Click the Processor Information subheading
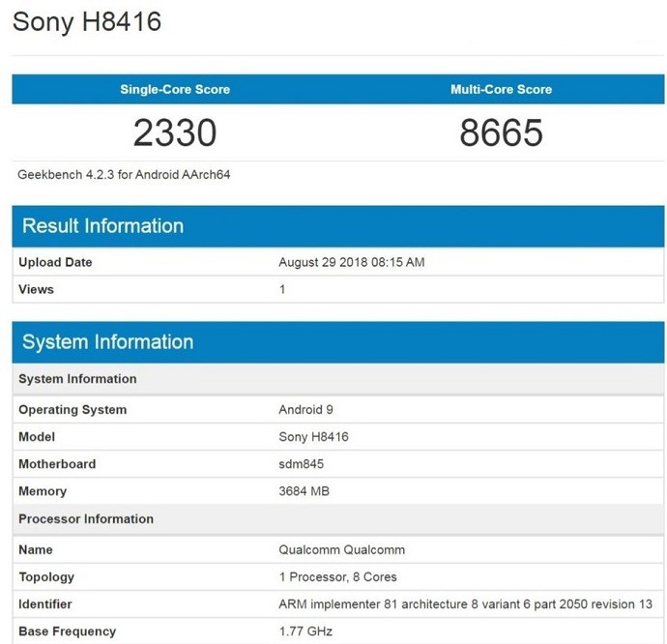The image size is (667, 644). [x=86, y=519]
